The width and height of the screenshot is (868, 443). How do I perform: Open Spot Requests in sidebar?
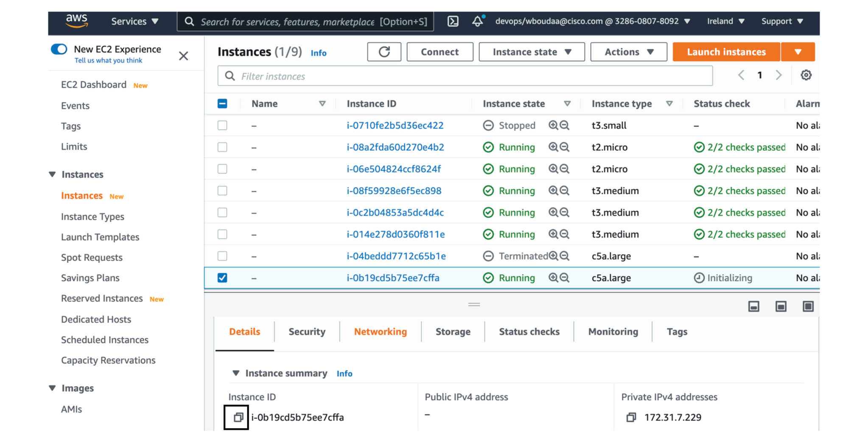tap(92, 258)
